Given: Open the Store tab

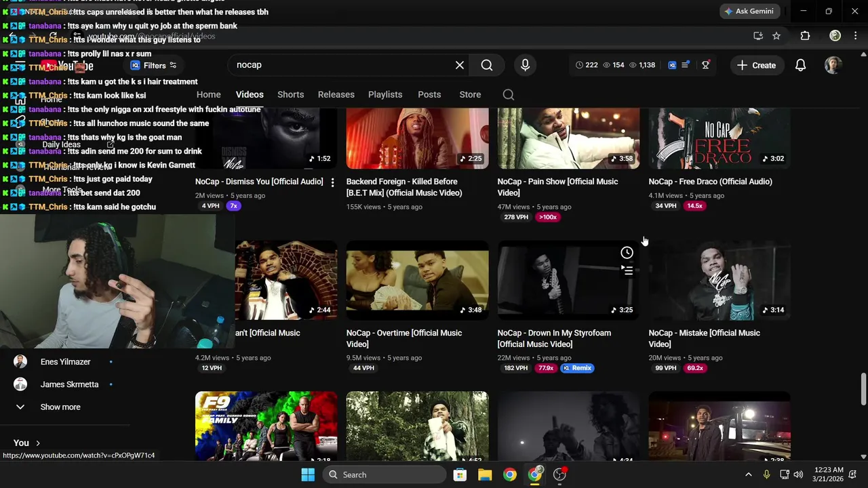Looking at the screenshot, I should 470,95.
